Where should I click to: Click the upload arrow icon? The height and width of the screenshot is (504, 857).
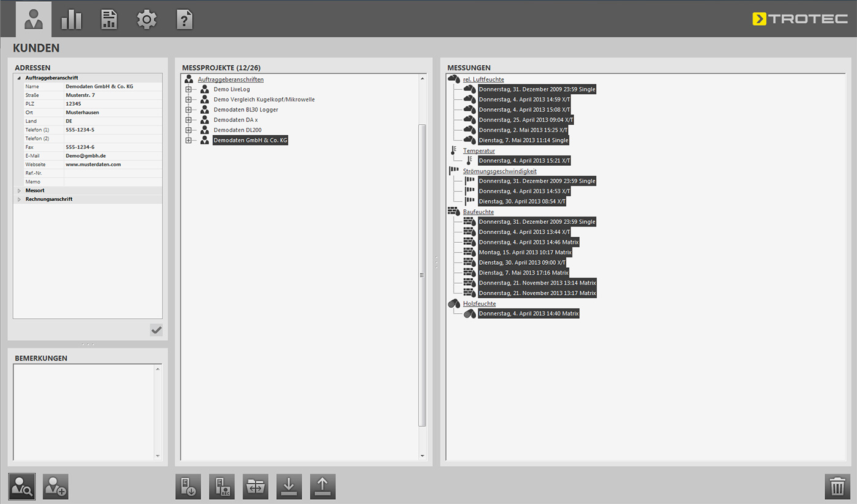tap(323, 486)
